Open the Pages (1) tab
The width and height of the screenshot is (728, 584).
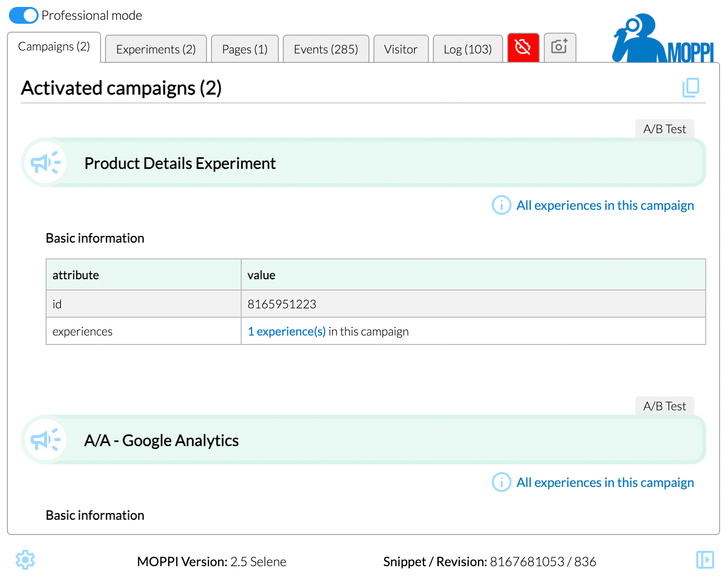point(245,49)
